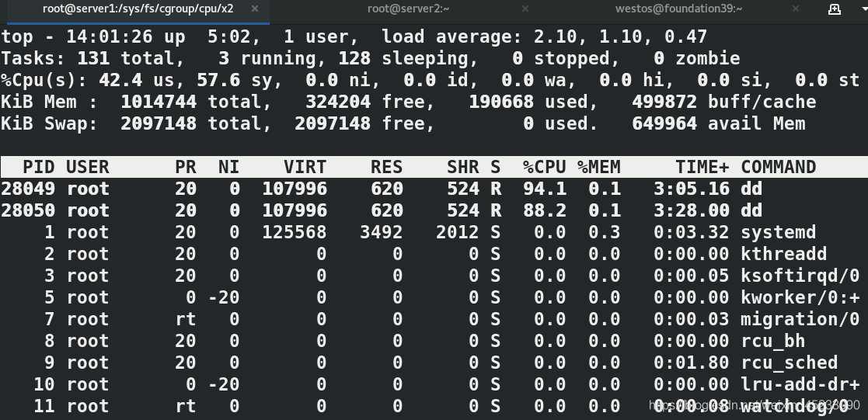Click the USER column header
The width and height of the screenshot is (868, 420).
[x=88, y=167]
